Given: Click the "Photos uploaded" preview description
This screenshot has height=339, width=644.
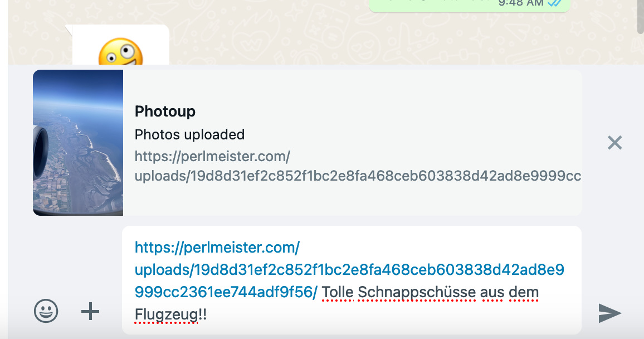Looking at the screenshot, I should (190, 134).
